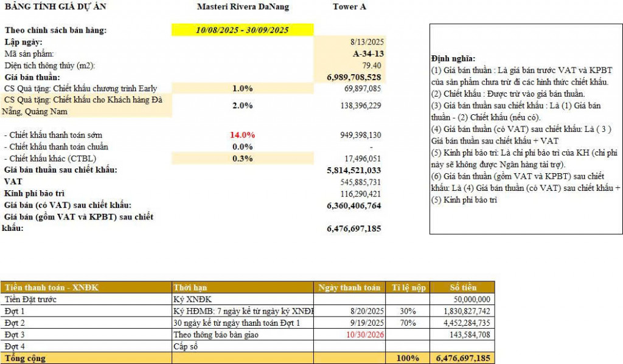This screenshot has height=364, width=623.
Task: Click the '- Chiết khấu thanh toán sớm' label
Action: point(54,135)
